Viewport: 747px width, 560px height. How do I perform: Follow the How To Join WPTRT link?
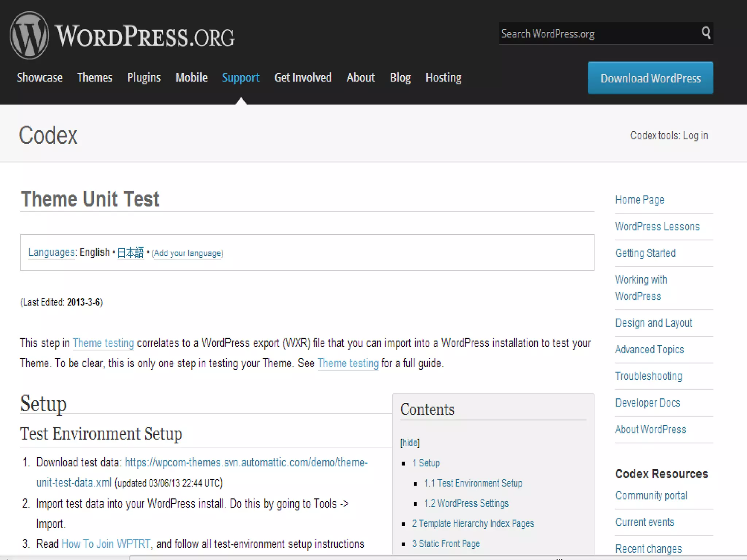coord(106,544)
